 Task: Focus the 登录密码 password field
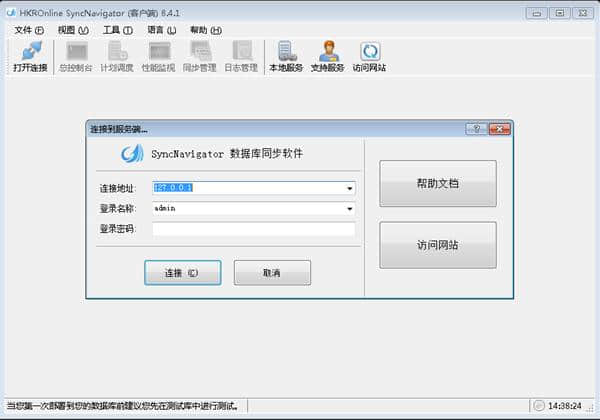254,229
